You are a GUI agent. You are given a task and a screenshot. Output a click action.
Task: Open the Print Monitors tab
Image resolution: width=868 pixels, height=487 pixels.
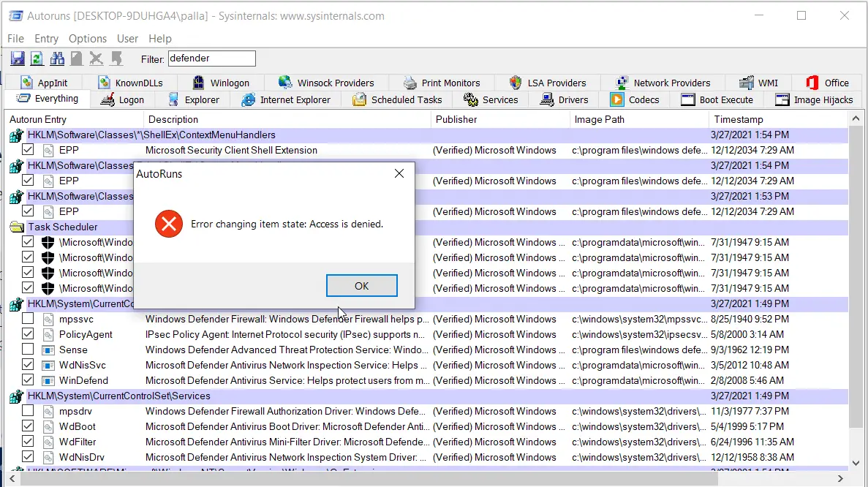click(x=442, y=83)
